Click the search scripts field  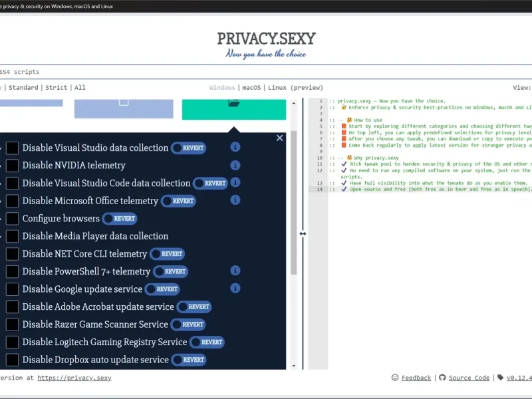coord(266,72)
